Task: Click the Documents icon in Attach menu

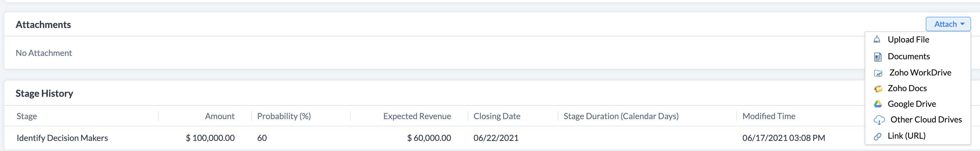Action: click(x=878, y=57)
